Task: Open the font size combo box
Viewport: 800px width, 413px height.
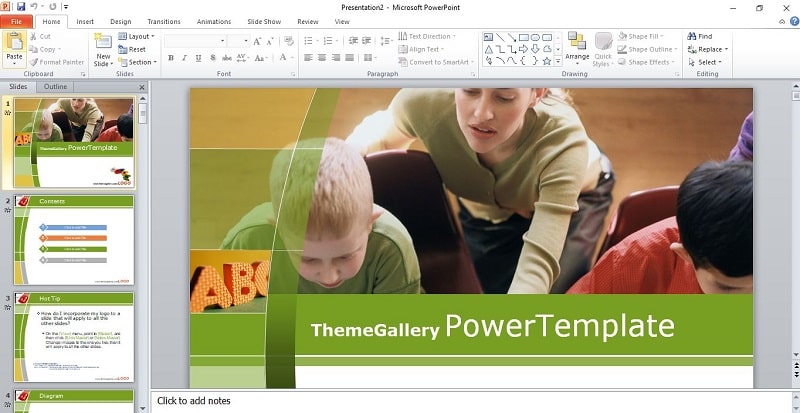Action: pos(239,41)
